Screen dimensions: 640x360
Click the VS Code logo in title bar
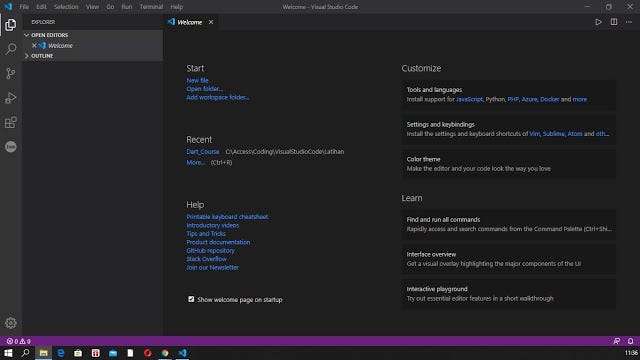tap(8, 7)
